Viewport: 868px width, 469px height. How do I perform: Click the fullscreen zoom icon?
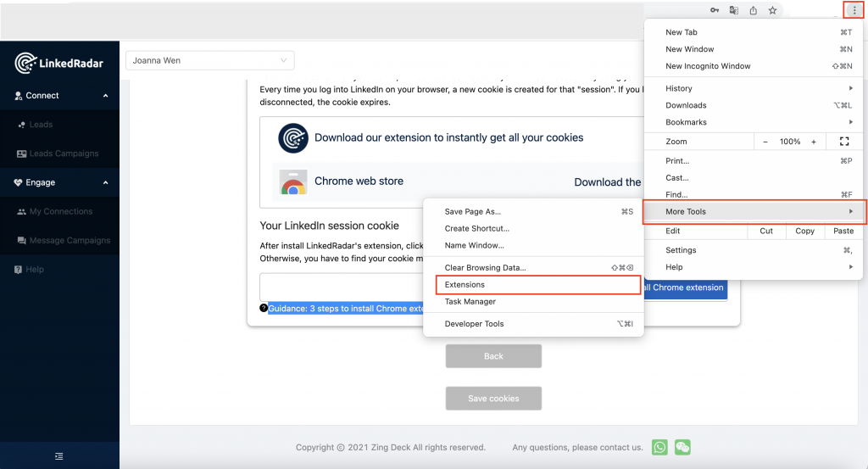843,142
